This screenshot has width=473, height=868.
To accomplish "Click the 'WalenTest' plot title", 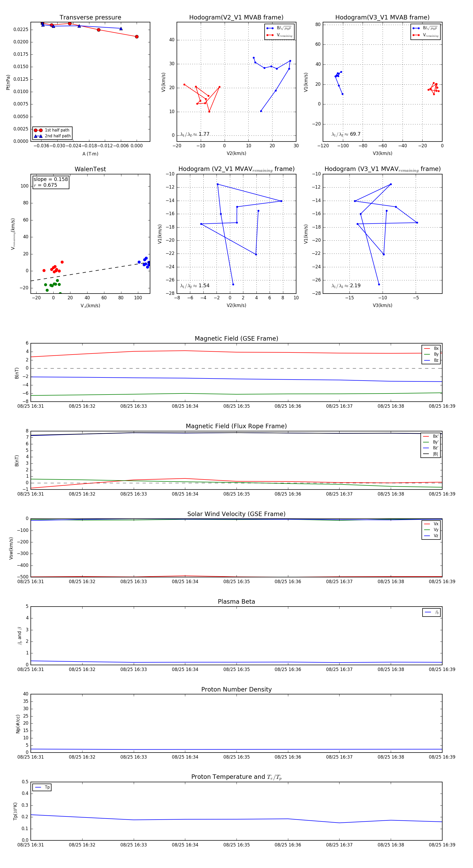I will (90, 169).
